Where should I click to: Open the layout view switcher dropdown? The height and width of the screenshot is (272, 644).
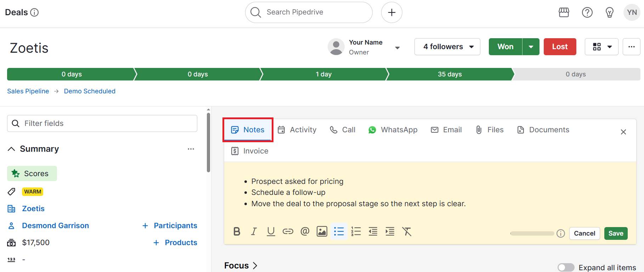click(601, 47)
